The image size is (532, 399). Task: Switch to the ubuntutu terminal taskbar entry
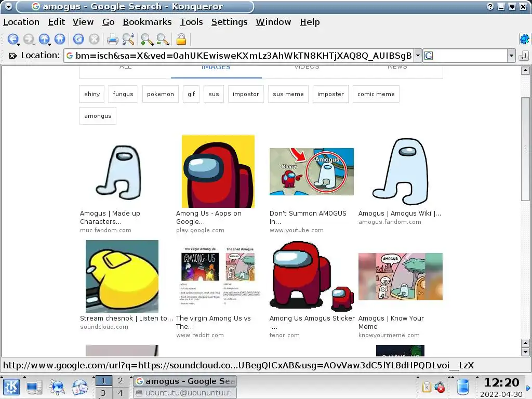tap(184, 393)
